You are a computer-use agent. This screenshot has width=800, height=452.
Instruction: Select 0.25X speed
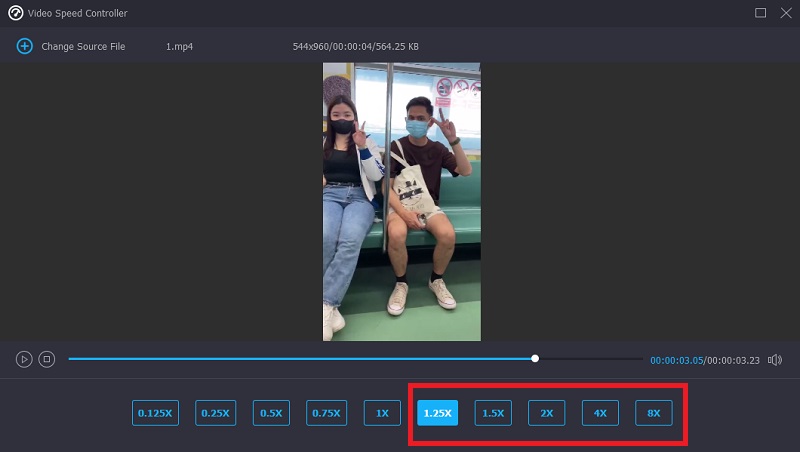coord(215,413)
